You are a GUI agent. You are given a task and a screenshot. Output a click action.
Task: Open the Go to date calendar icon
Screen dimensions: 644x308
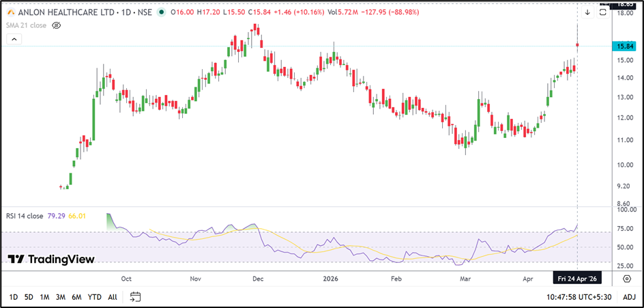136,296
